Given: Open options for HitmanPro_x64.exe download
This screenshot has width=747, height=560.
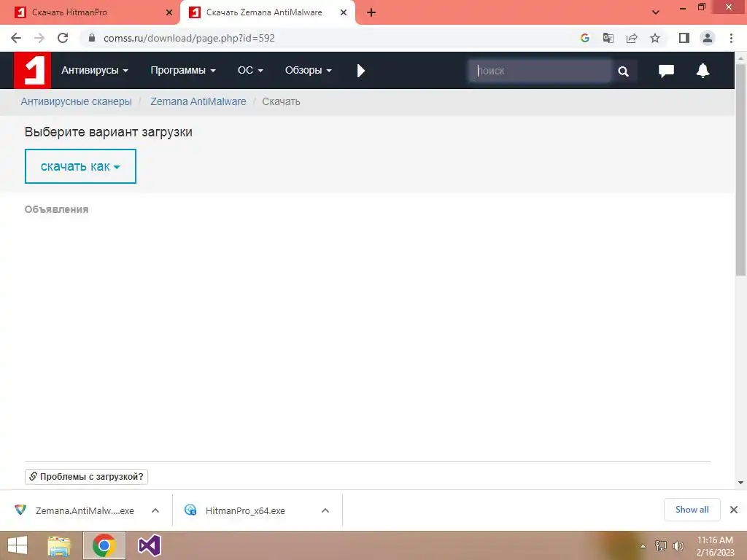Looking at the screenshot, I should (x=325, y=510).
